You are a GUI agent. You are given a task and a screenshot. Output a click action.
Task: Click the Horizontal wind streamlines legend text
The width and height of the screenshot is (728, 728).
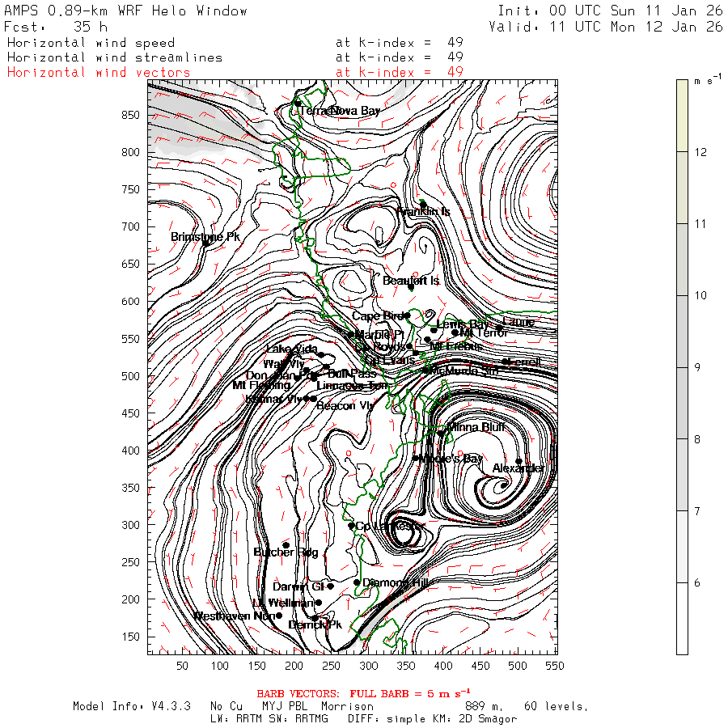[x=114, y=57]
